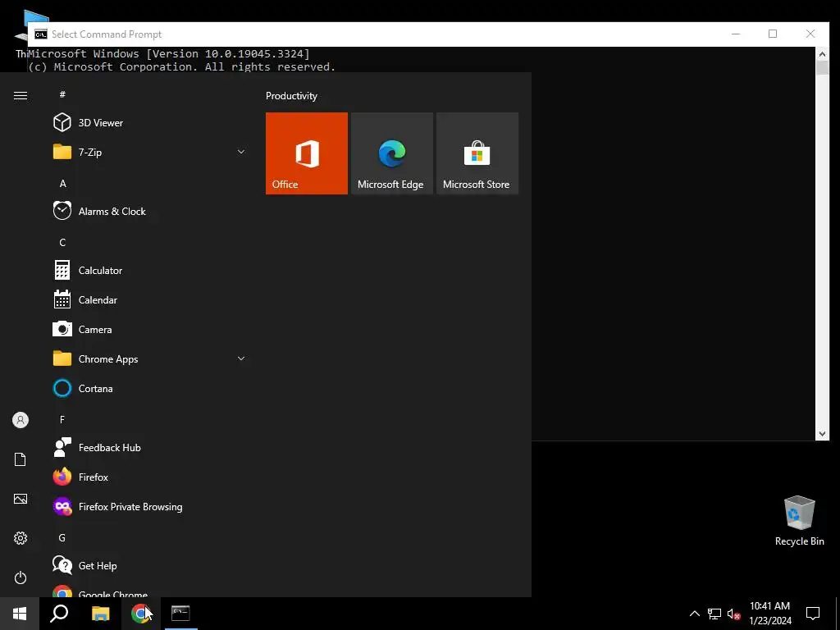840x630 pixels.
Task: Open the Power options button
Action: [x=21, y=577]
